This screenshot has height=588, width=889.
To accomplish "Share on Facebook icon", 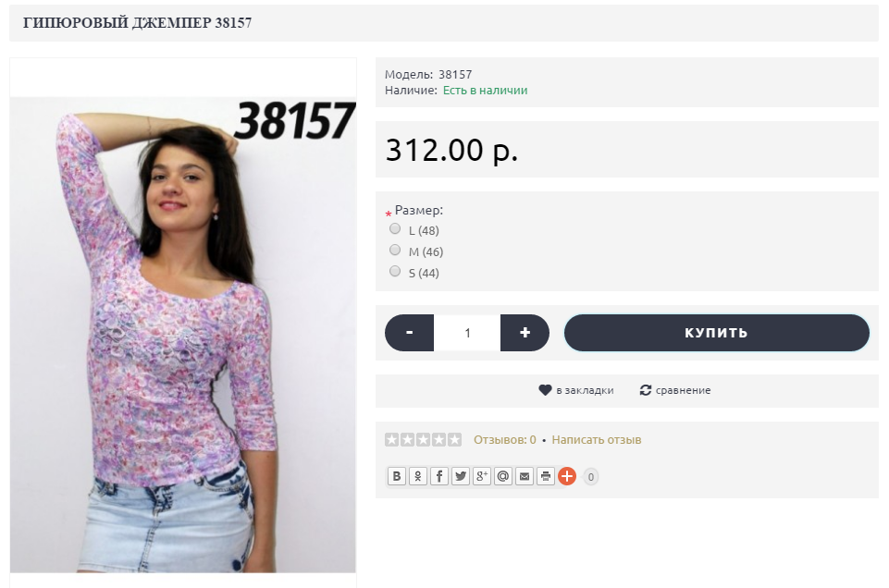I will tap(439, 476).
